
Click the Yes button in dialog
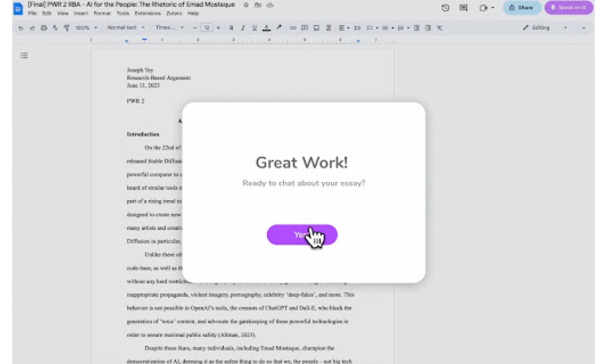pos(302,234)
